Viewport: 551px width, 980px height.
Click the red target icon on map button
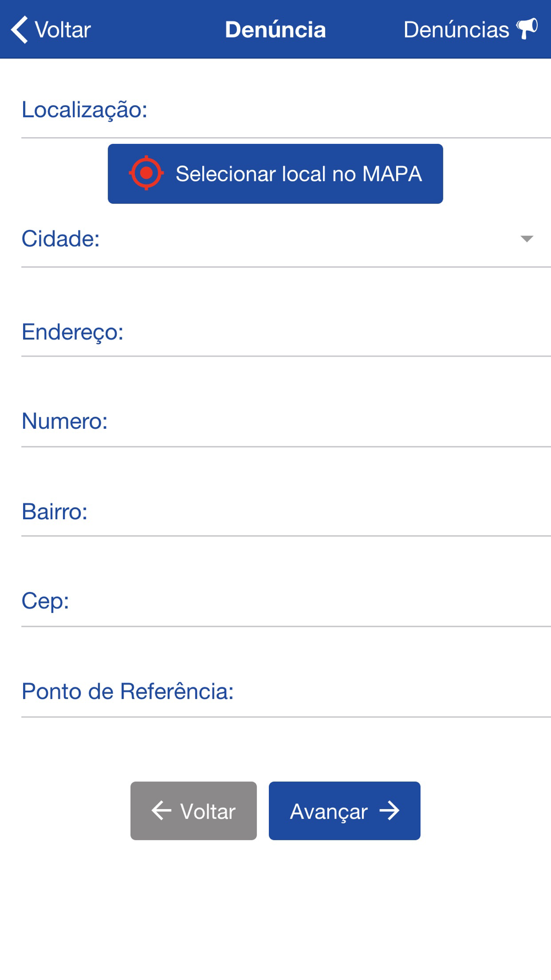(x=146, y=173)
